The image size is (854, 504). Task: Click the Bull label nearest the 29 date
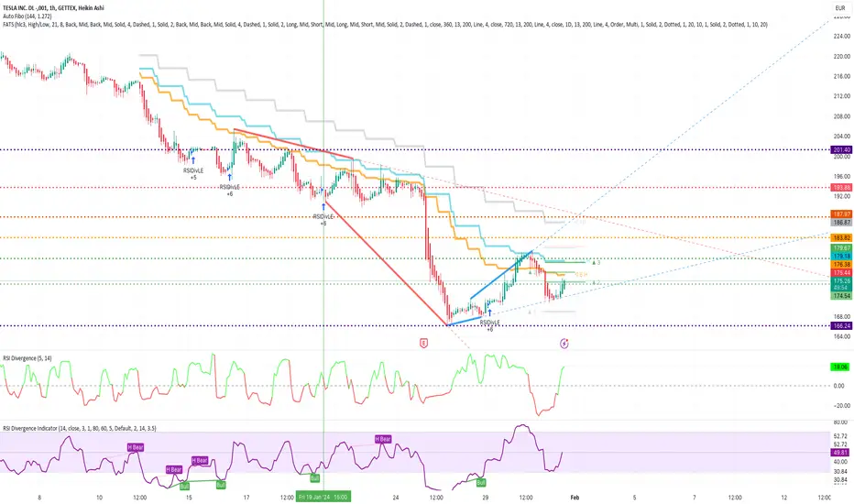pos(481,483)
